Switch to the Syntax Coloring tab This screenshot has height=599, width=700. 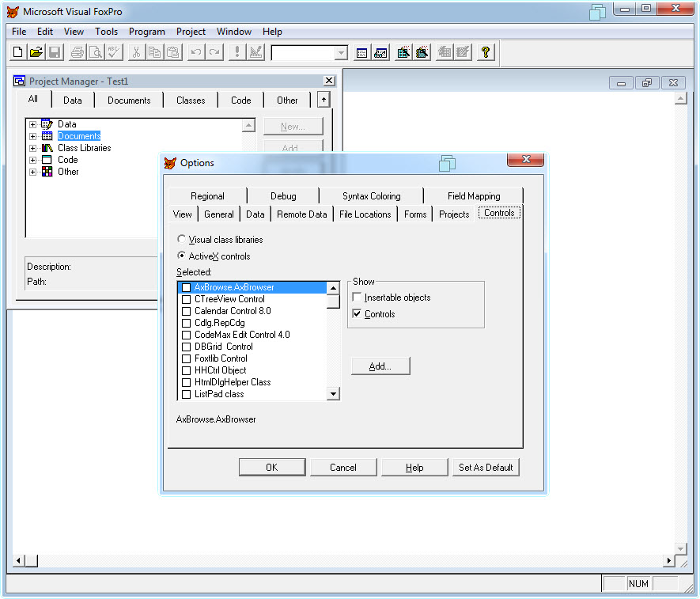coord(372,196)
